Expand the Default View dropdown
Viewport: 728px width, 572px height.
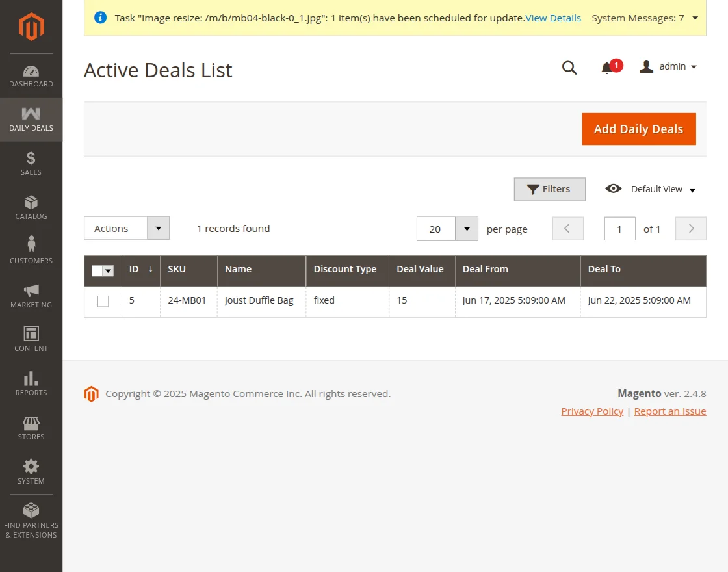651,189
